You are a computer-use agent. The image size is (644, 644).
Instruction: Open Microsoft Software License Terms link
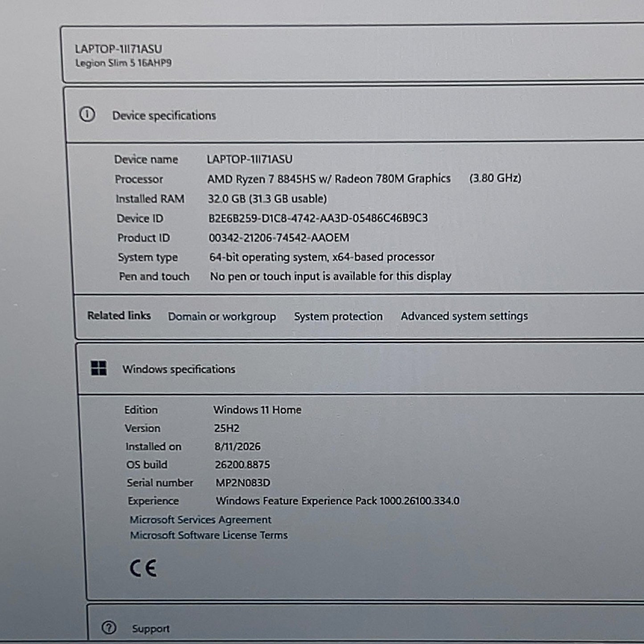click(x=209, y=535)
